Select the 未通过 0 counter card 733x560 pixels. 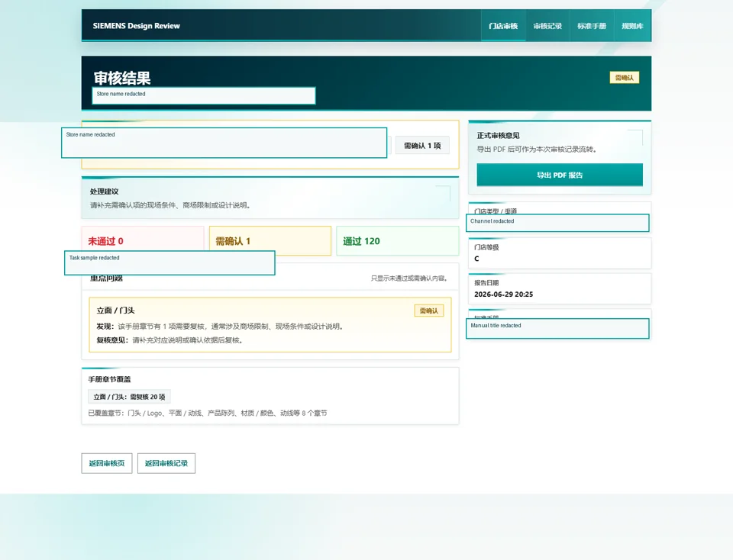coord(143,240)
